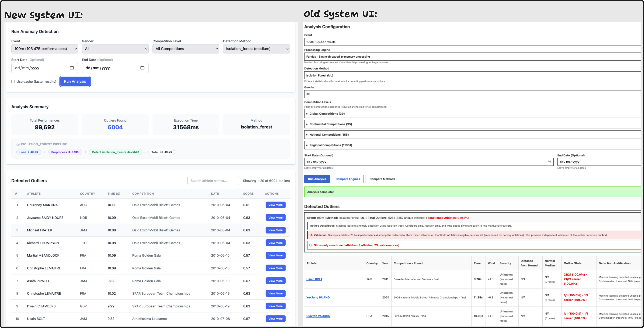
Task: Open the Competition Level dropdown showing All Competitions
Action: 186,49
